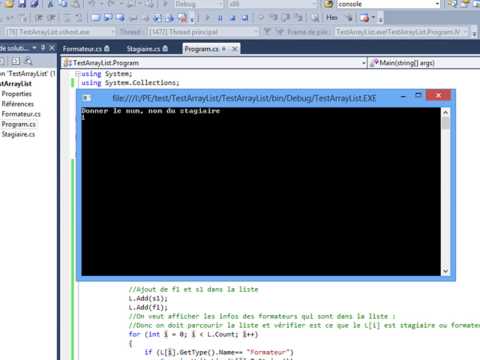The height and width of the screenshot is (360, 480).
Task: Toggle Hex display button
Action: pos(332,18)
